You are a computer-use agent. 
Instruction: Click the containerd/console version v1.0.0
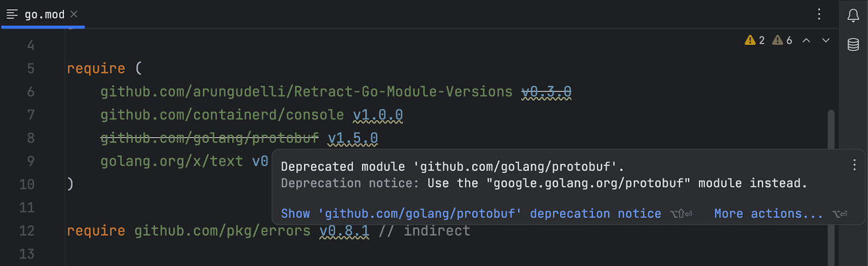click(x=378, y=115)
